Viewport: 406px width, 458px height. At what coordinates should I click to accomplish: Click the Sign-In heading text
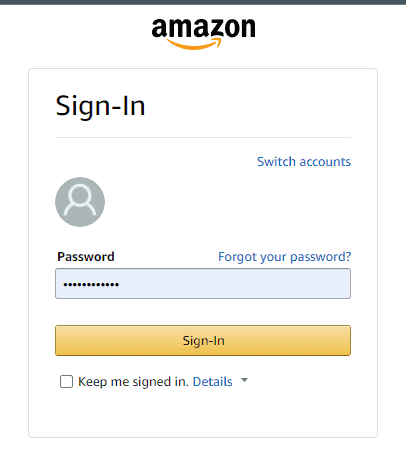100,106
